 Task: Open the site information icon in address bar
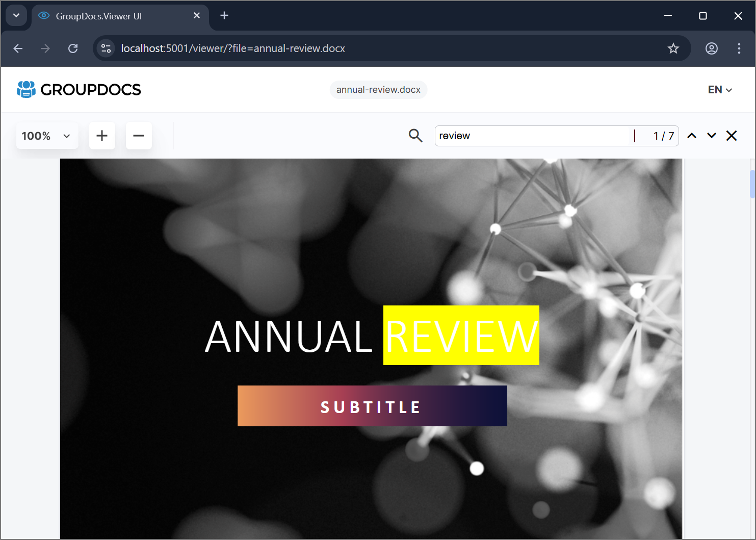coord(106,48)
